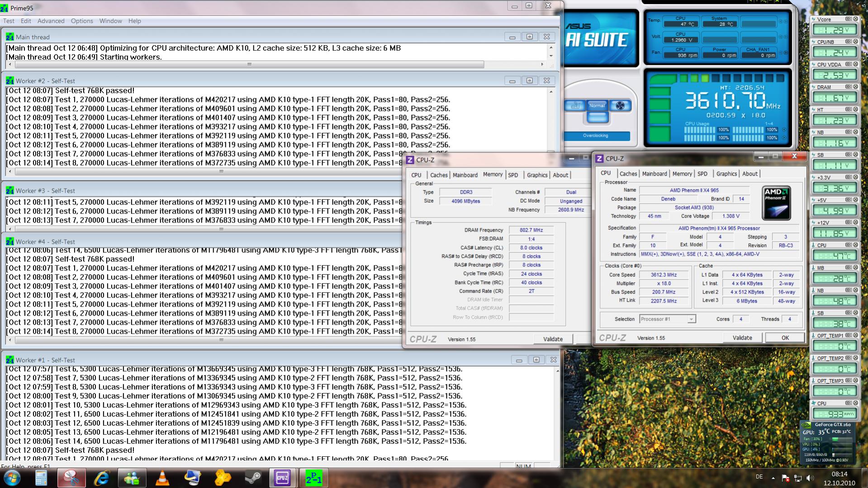Switch to SPD tab in front CPU-Z

(x=702, y=174)
